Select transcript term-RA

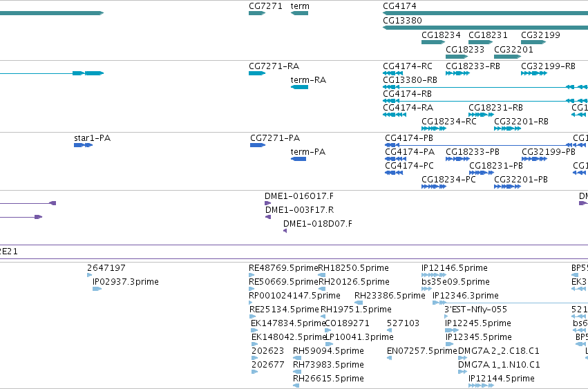[x=299, y=87]
